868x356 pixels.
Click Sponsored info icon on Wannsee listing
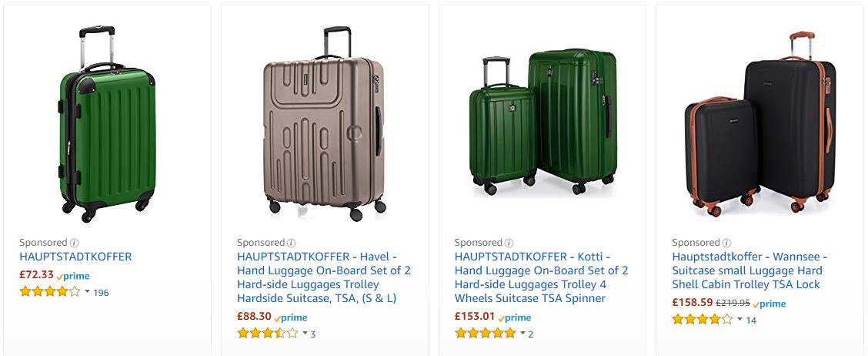point(727,243)
